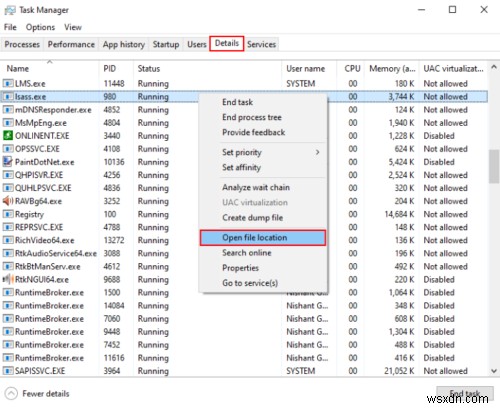The image size is (500, 409).
Task: Select the SAPISSVC.EXE process name
Action: tap(40, 371)
